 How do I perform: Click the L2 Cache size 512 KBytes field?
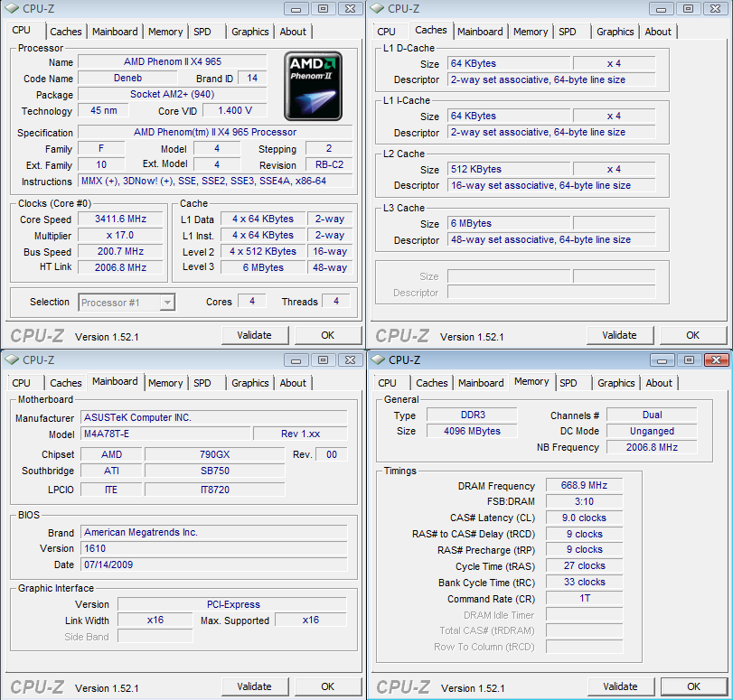(x=509, y=169)
